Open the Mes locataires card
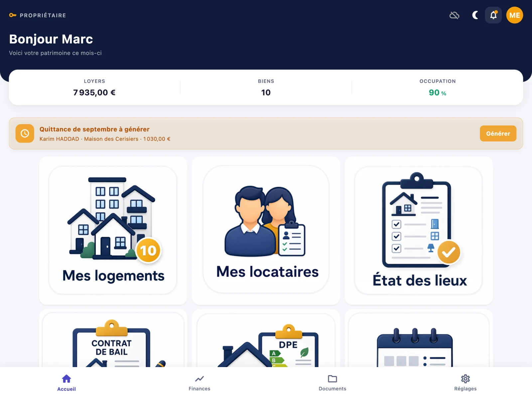The height and width of the screenshot is (399, 532). point(266,230)
